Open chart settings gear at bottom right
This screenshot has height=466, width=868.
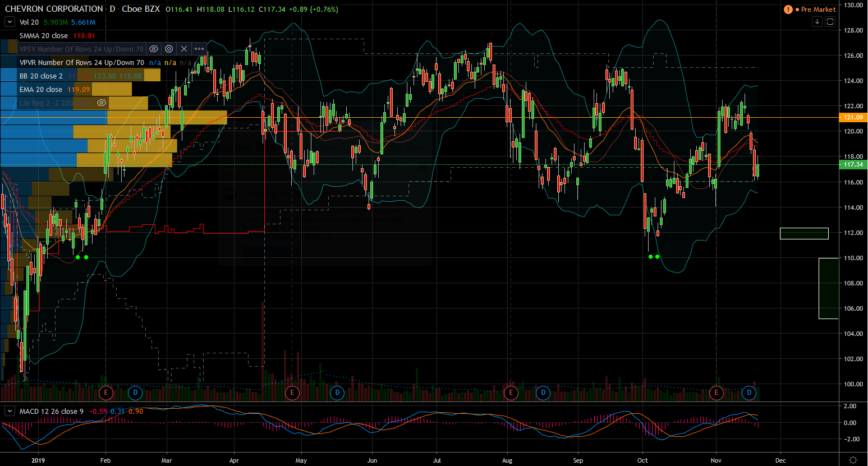pos(853,460)
